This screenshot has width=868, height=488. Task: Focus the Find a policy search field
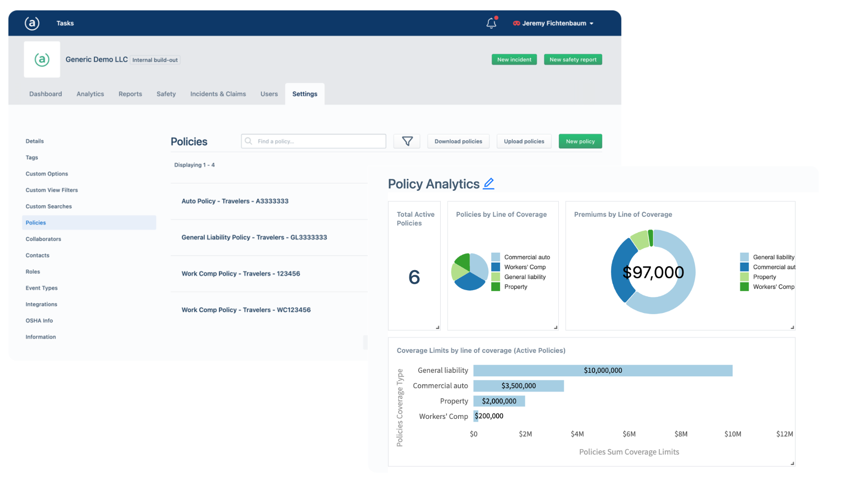(x=314, y=141)
